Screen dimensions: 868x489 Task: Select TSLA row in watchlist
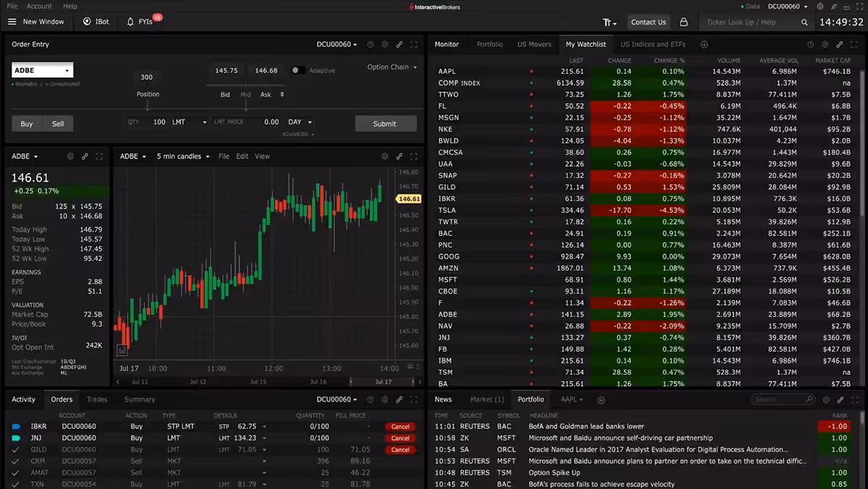[x=647, y=211]
